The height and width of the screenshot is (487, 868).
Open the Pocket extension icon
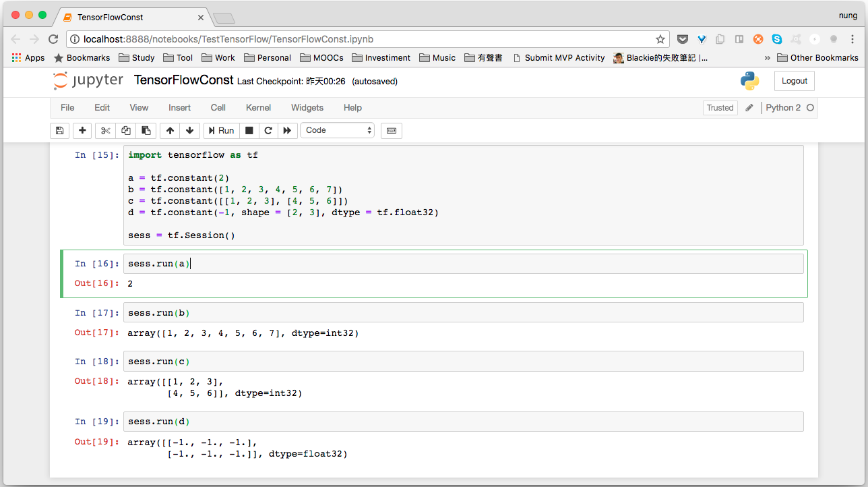click(683, 39)
